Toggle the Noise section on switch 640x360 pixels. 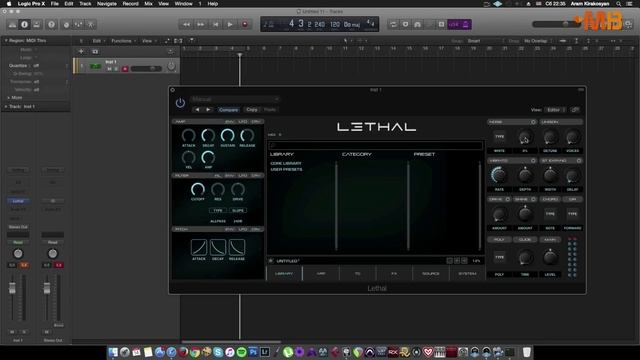tap(533, 122)
